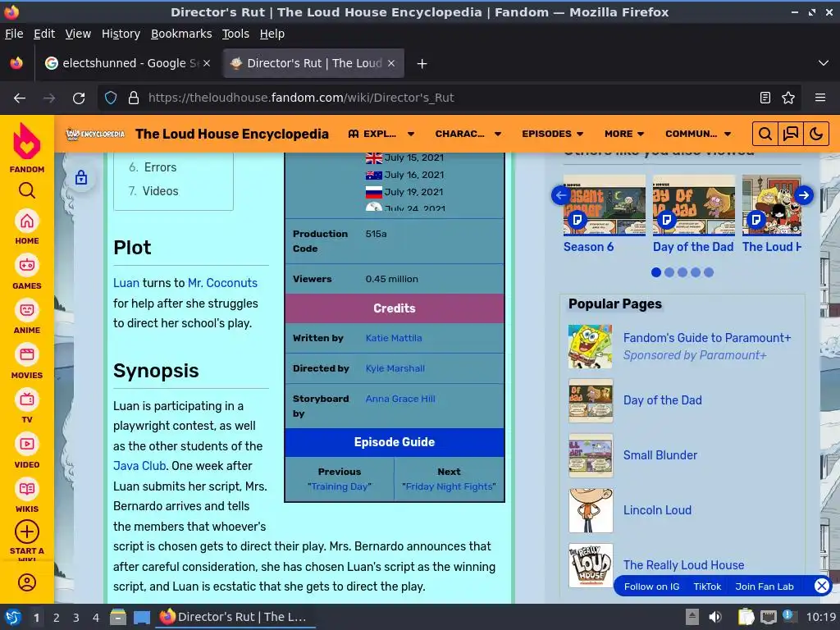Open the TV section icon
The image size is (840, 630).
coord(27,399)
